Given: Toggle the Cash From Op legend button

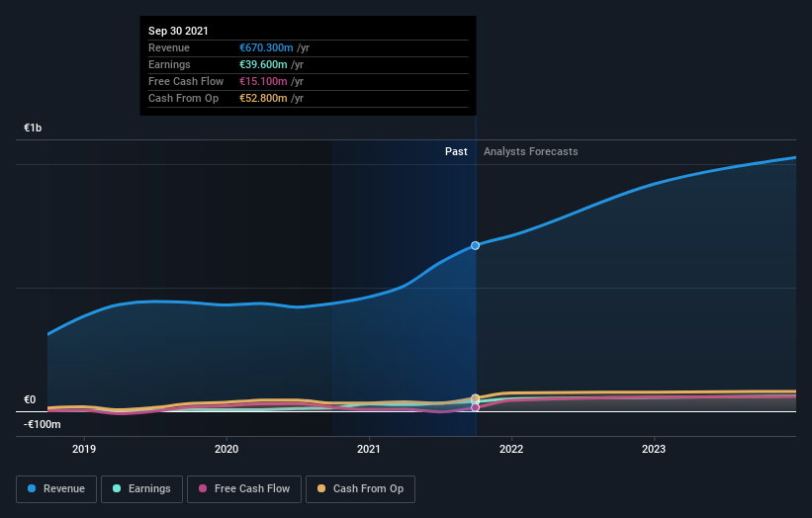Looking at the screenshot, I should pyautogui.click(x=360, y=489).
